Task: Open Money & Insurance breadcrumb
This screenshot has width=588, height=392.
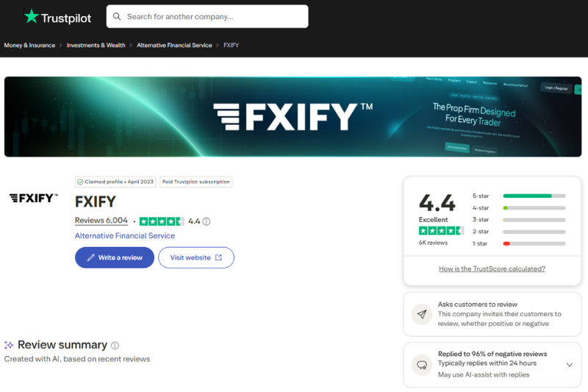Action: (x=29, y=45)
